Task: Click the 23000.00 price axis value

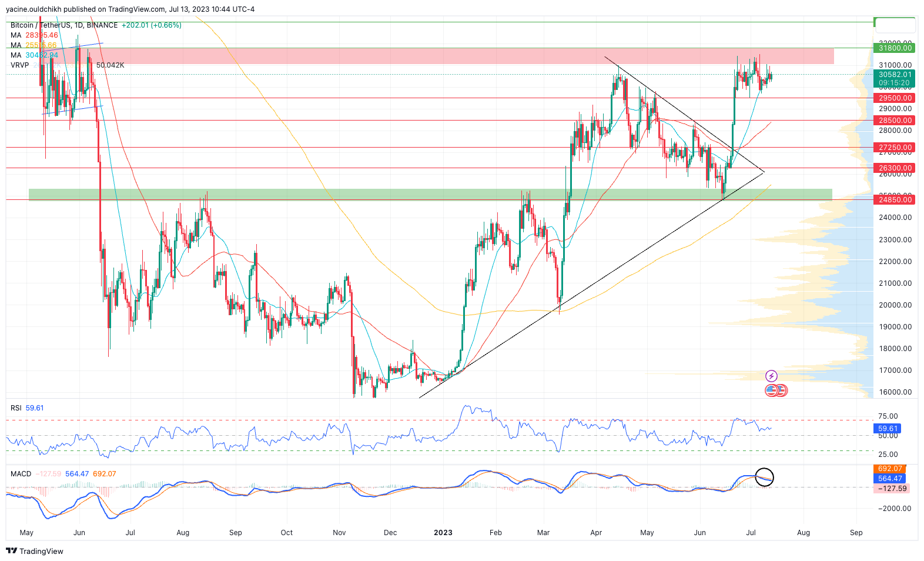Action: click(895, 240)
